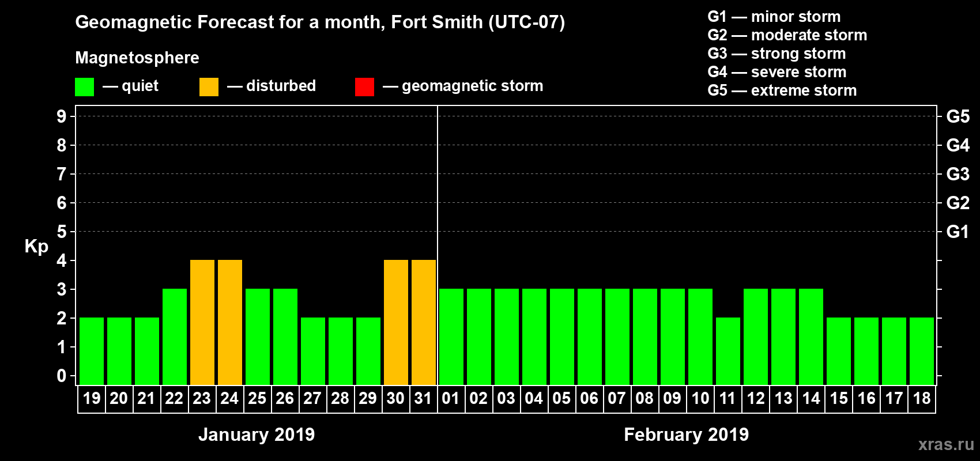980x461 pixels.
Task: Select the bar for February 01
Action: pos(451,337)
